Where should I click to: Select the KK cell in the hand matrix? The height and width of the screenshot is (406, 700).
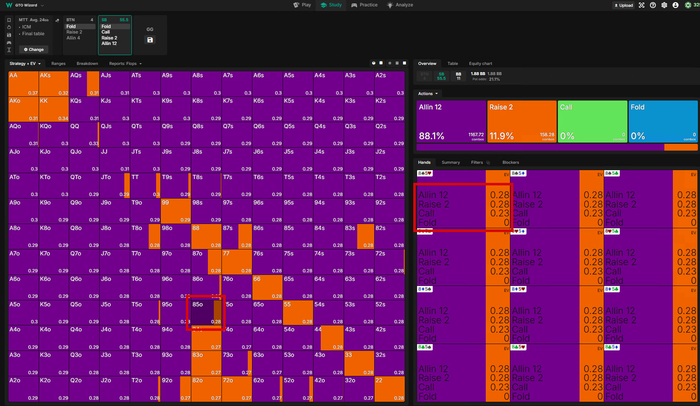click(54, 109)
